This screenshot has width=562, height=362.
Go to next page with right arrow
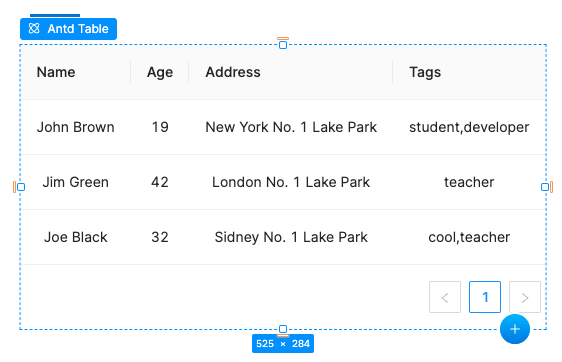click(x=525, y=297)
